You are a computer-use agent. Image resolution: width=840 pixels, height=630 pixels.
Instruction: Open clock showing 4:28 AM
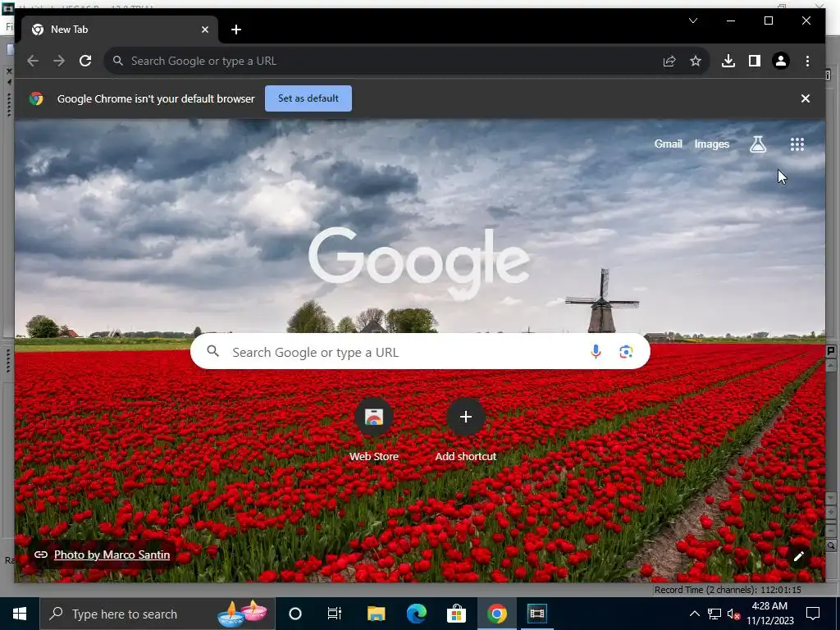click(769, 614)
